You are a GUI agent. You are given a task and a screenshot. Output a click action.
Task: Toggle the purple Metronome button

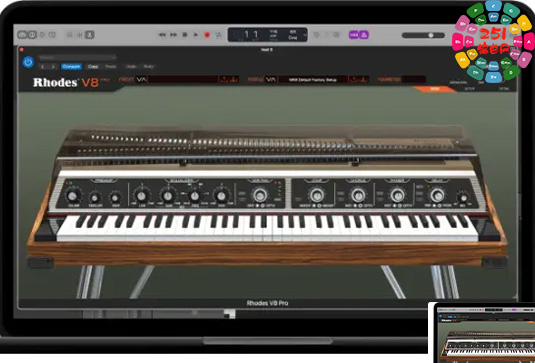(364, 35)
